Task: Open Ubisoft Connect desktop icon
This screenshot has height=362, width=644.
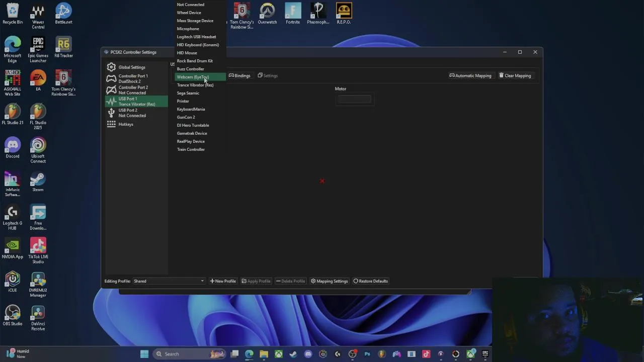Action: (38, 150)
